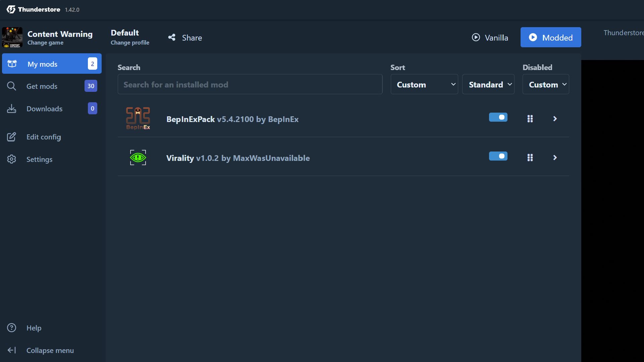The width and height of the screenshot is (644, 362).
Task: Click Change game under Content Warning
Action: click(x=45, y=43)
